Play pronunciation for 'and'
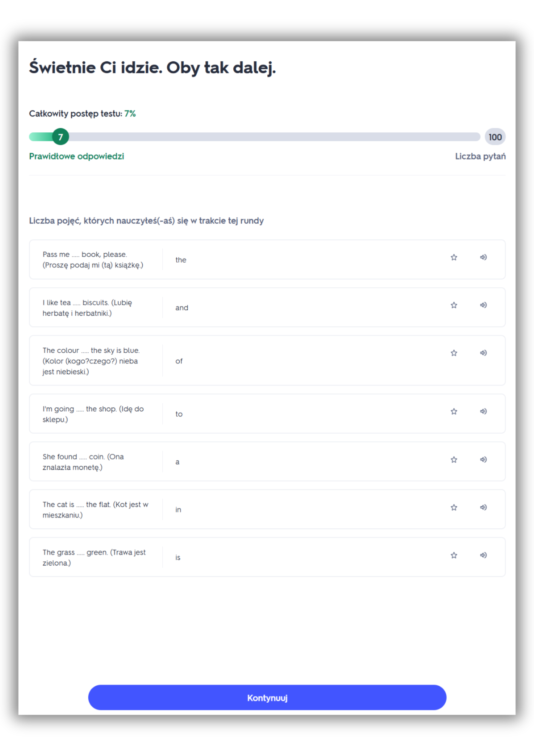Screen dimensions: 534x756 (483, 305)
